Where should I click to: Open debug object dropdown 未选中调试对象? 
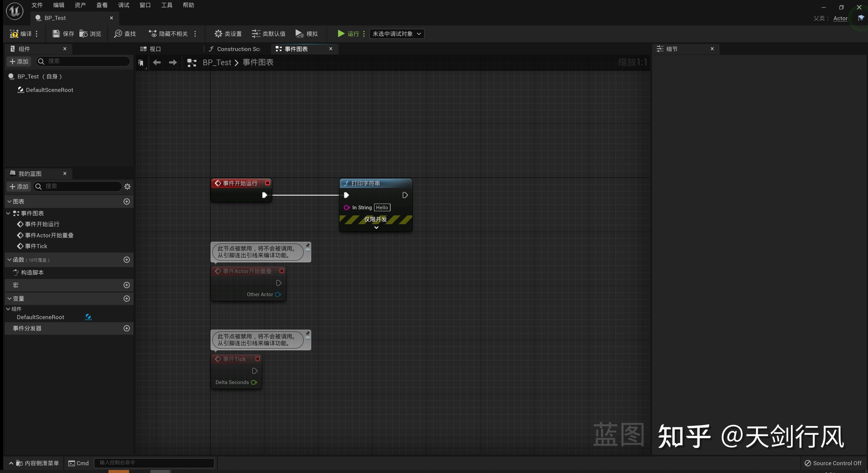tap(397, 34)
